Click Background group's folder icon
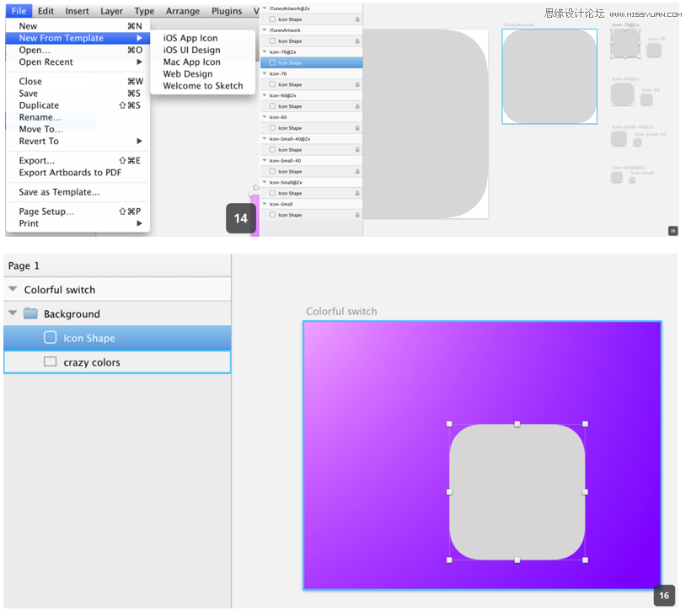Screen dimensions: 691x616 tap(30, 313)
